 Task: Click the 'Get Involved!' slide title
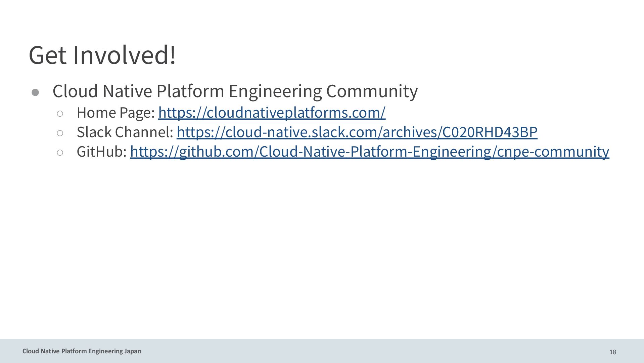[x=102, y=55]
